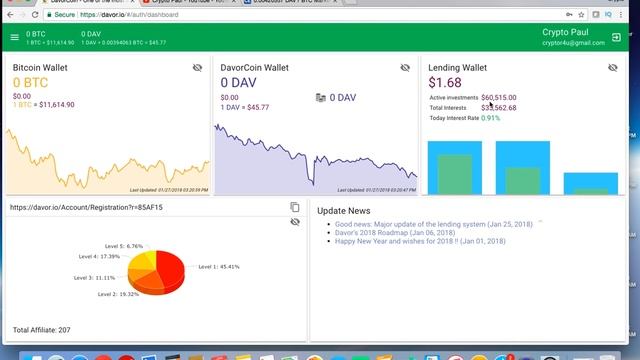Click the Level 2: 19.32% pie label

click(x=118, y=294)
